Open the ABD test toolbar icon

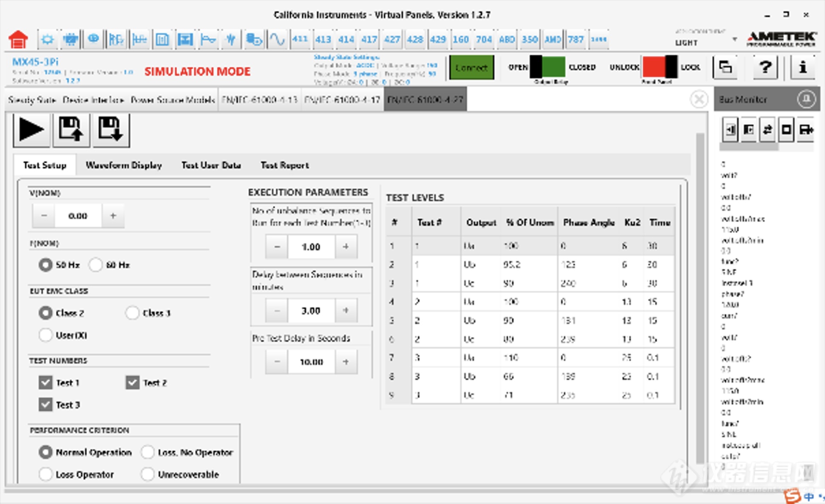507,39
